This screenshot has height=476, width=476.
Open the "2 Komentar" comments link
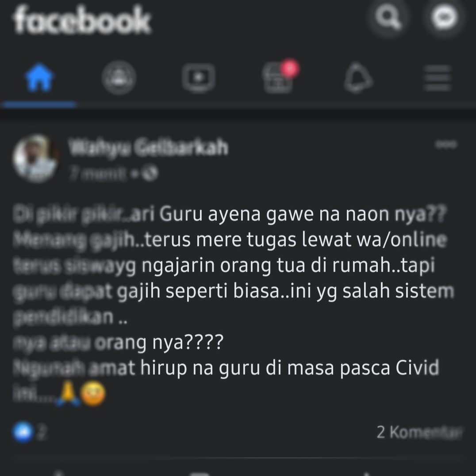(419, 432)
